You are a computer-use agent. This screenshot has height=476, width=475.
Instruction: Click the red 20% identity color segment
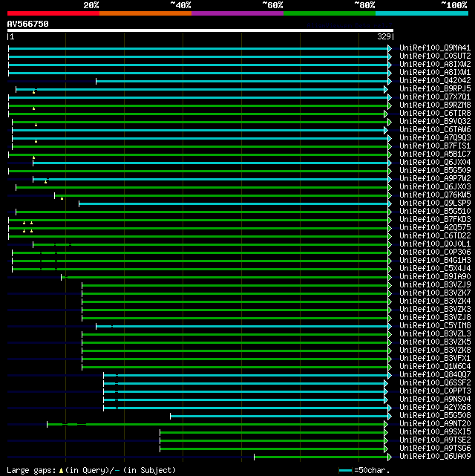pyautogui.click(x=53, y=13)
